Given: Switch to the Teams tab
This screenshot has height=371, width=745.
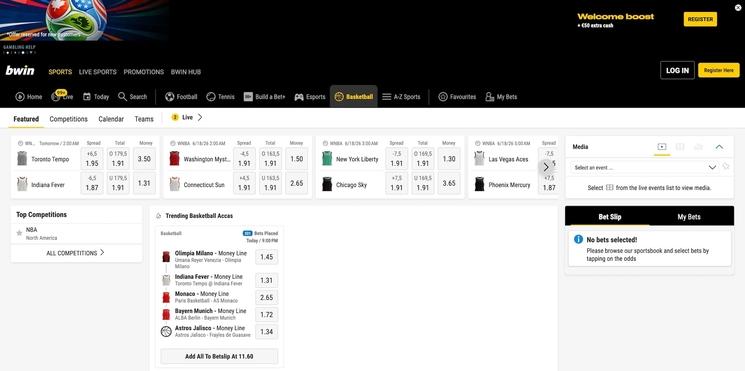Looking at the screenshot, I should point(144,119).
